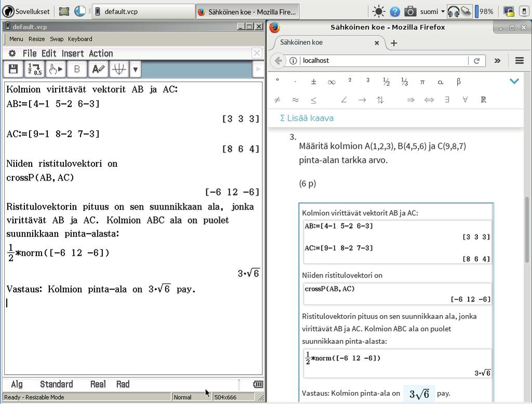Open a new tab with plus button

[x=394, y=43]
